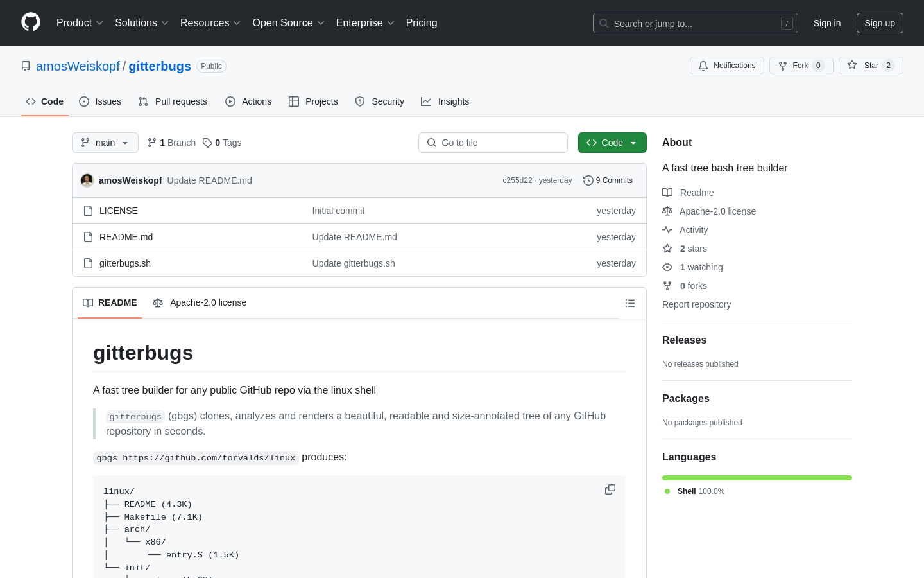Copy the tree code block contents
924x578 pixels.
(610, 489)
